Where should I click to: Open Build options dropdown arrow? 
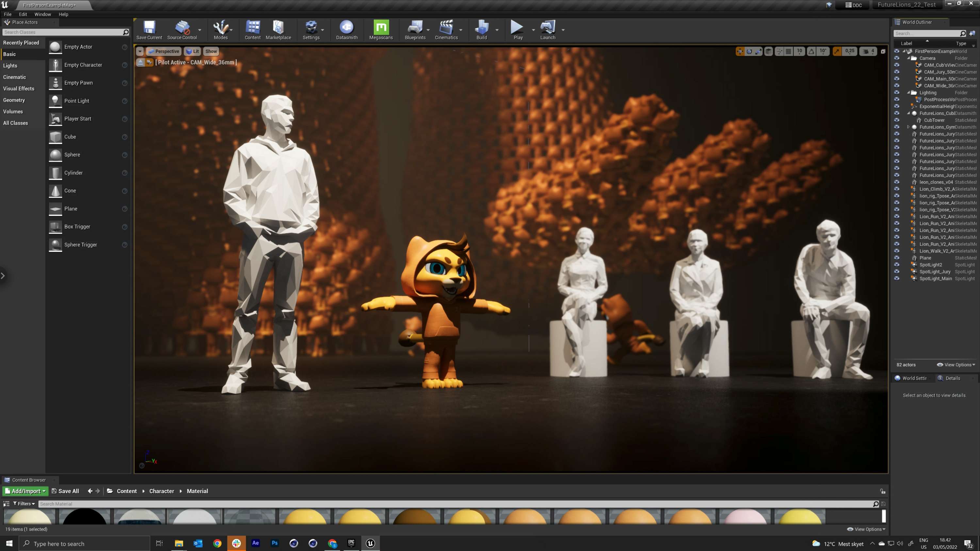click(x=497, y=30)
